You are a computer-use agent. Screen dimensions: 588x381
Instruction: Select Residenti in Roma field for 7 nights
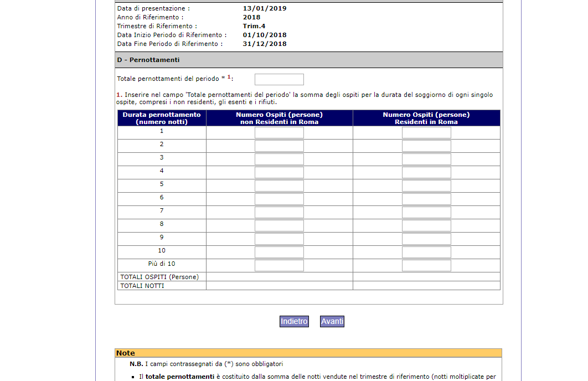426,213
